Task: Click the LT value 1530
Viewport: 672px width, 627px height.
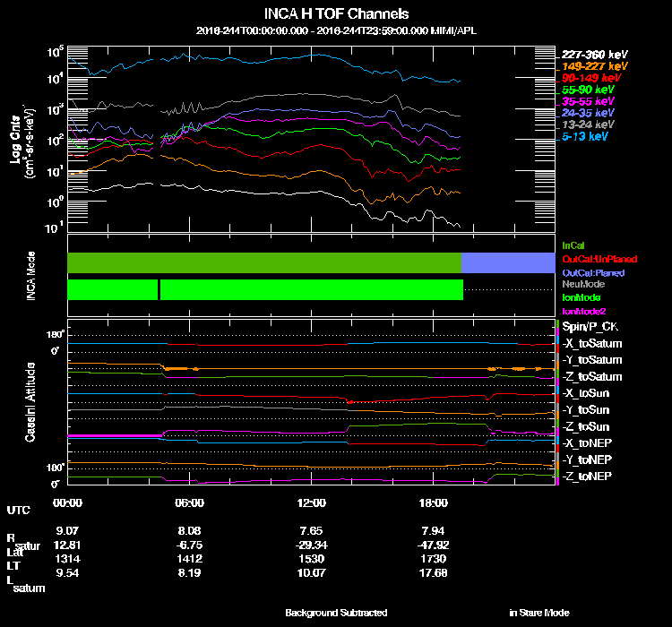Action: click(311, 559)
